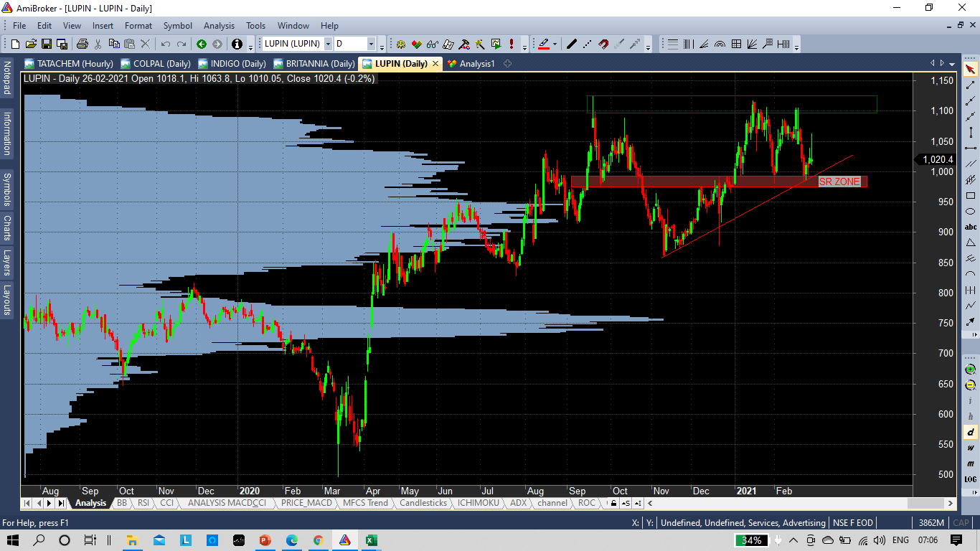Expand the Information side panel
980x551 pixels.
tap(7, 133)
